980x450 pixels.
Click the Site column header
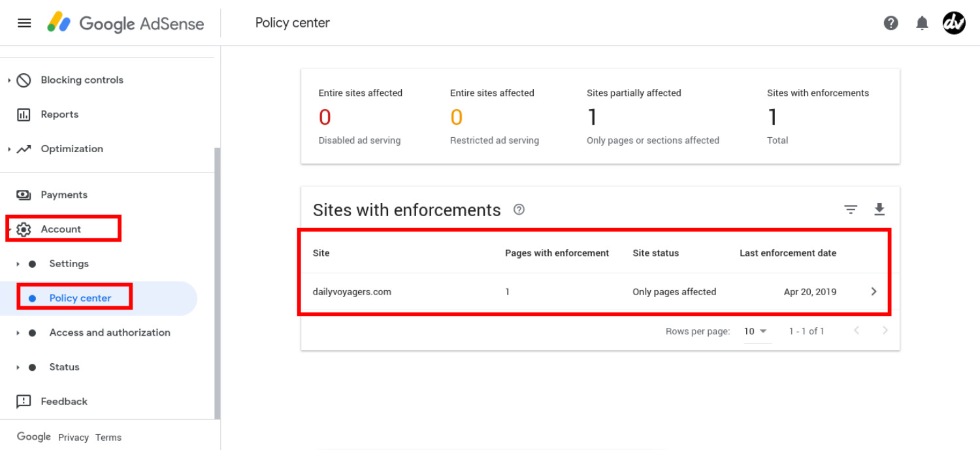pos(321,253)
